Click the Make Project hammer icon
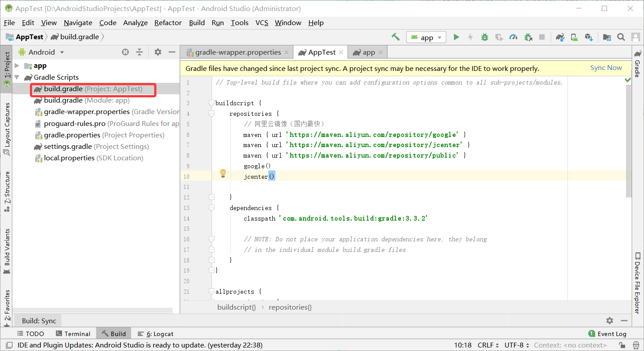The height and width of the screenshot is (351, 644). tap(395, 37)
